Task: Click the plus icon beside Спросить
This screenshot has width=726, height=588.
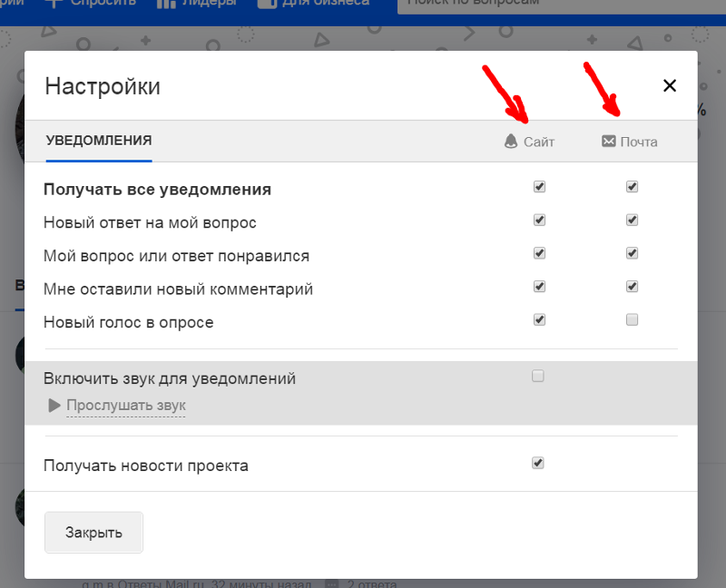Action: [54, 3]
